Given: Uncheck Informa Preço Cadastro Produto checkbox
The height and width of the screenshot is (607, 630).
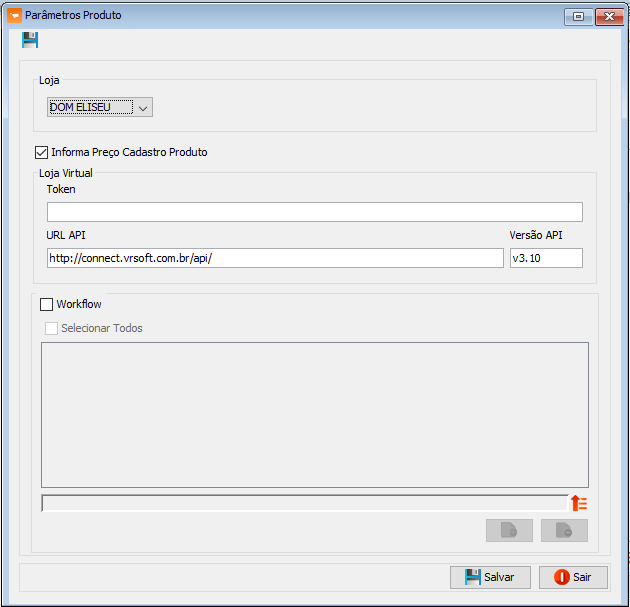Looking at the screenshot, I should (x=41, y=153).
